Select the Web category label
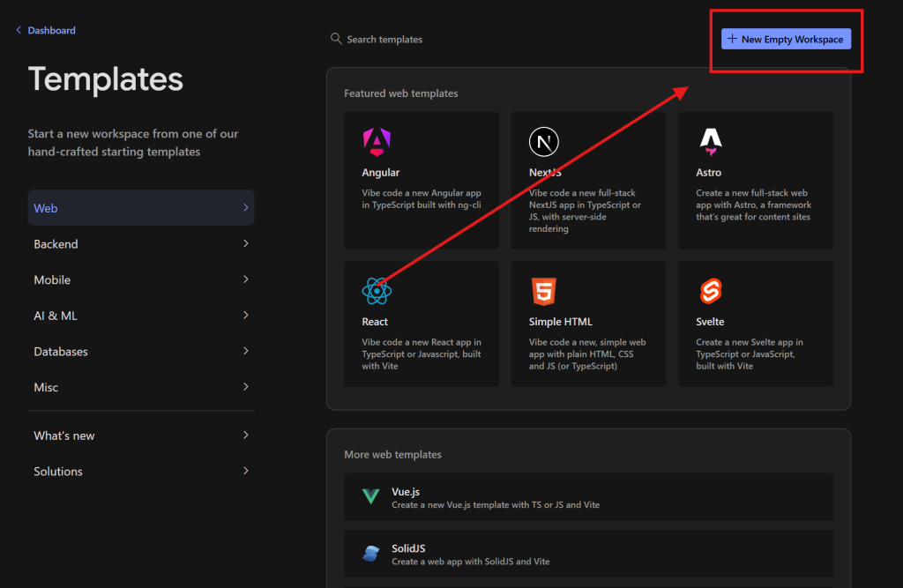 pos(46,208)
